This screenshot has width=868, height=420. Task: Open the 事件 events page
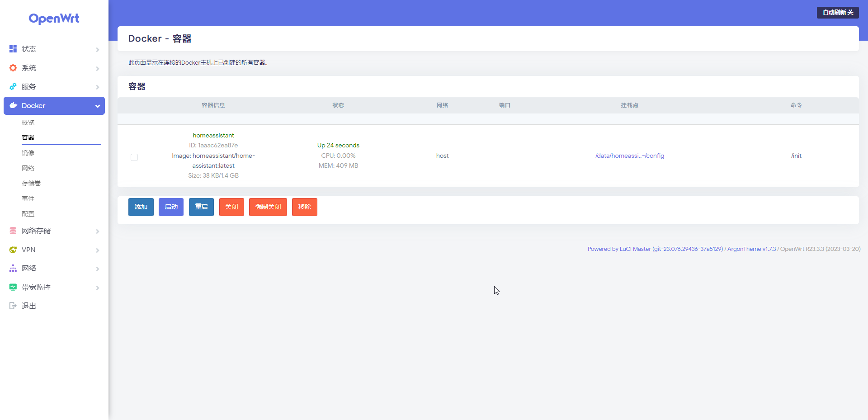tap(28, 198)
